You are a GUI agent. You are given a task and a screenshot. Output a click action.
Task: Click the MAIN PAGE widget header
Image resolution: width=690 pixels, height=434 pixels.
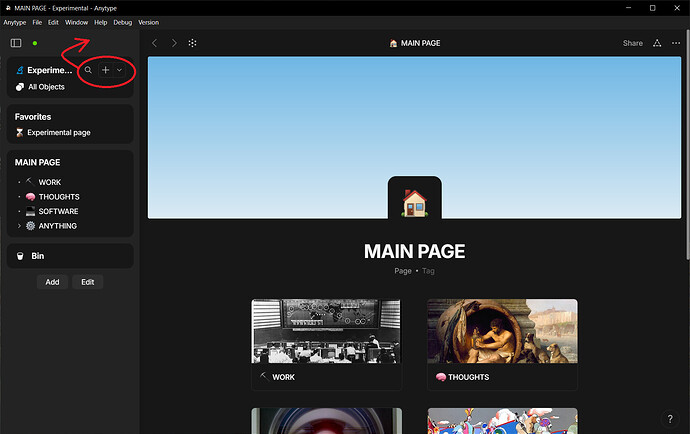point(37,162)
